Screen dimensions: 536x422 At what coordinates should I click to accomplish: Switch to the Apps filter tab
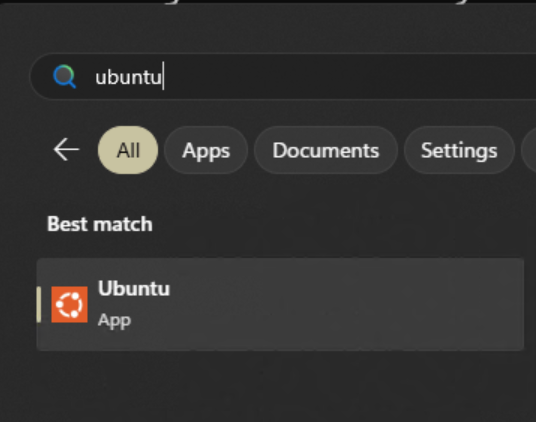point(206,150)
